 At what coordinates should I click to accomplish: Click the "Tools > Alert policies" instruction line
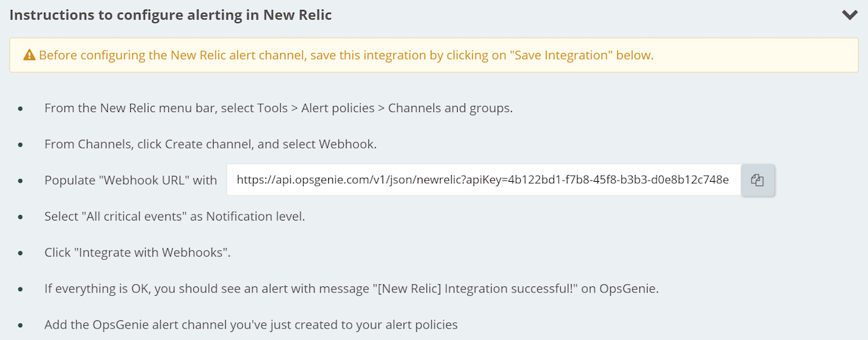pos(278,109)
